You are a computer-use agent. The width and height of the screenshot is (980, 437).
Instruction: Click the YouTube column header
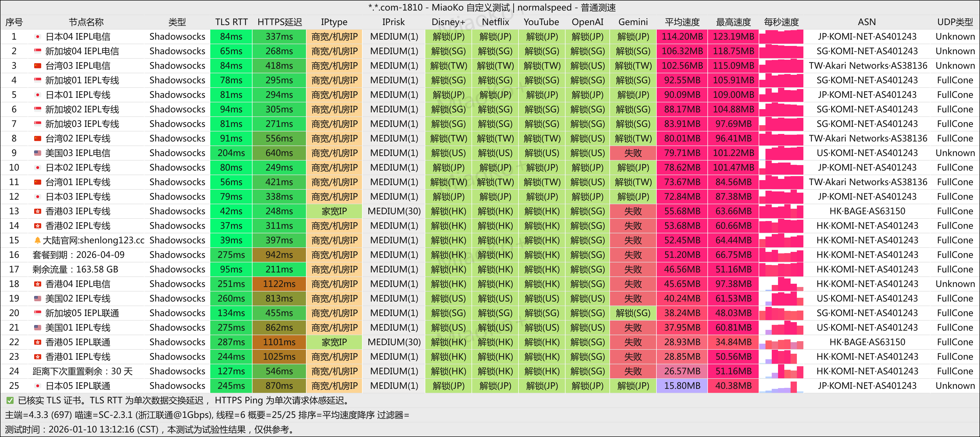(x=541, y=22)
